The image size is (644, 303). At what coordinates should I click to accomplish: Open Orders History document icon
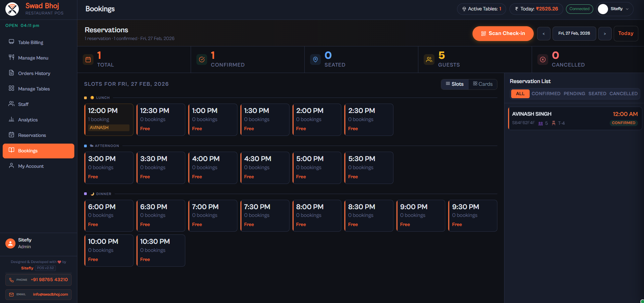point(11,73)
